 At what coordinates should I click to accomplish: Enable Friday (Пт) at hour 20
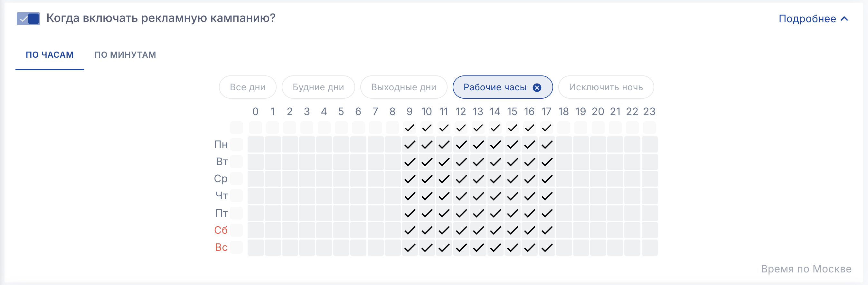598,213
